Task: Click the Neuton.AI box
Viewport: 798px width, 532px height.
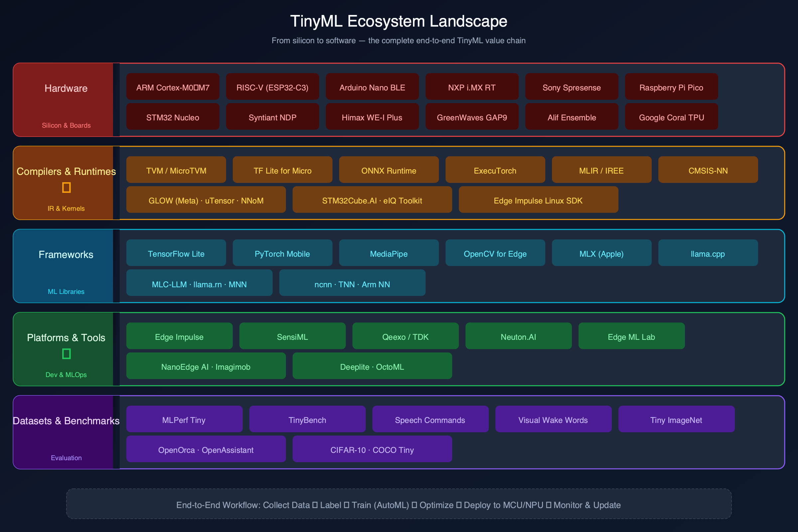Action: click(x=518, y=336)
